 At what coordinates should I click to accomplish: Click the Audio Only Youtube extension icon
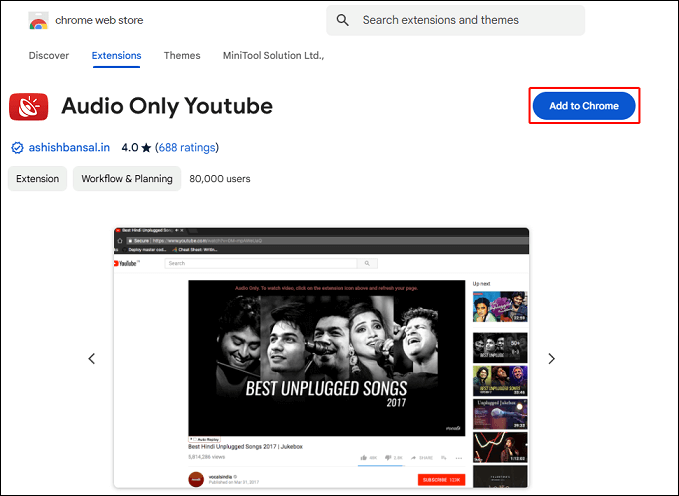(x=29, y=106)
